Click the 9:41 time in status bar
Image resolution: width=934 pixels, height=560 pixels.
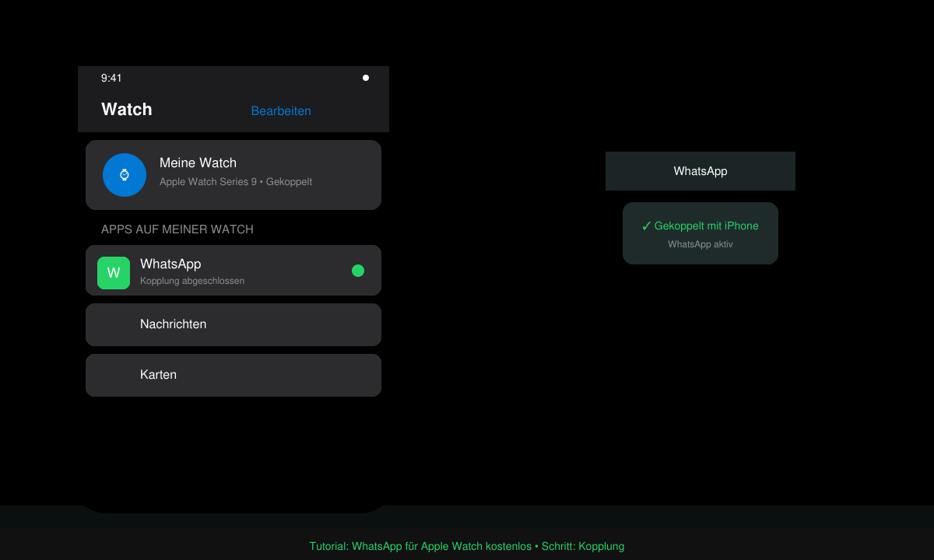[111, 78]
